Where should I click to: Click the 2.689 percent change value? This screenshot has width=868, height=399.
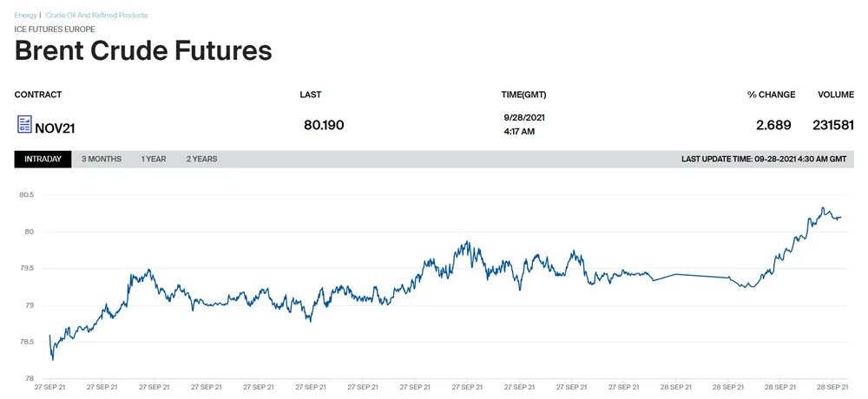tap(773, 125)
